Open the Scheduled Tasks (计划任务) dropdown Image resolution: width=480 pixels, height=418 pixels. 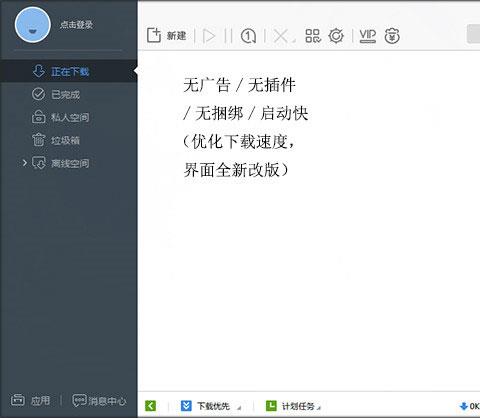click(293, 406)
